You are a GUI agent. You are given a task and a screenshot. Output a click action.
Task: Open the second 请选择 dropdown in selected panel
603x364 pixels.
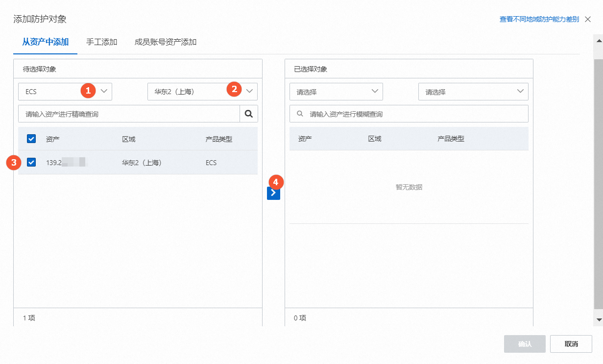pos(473,92)
